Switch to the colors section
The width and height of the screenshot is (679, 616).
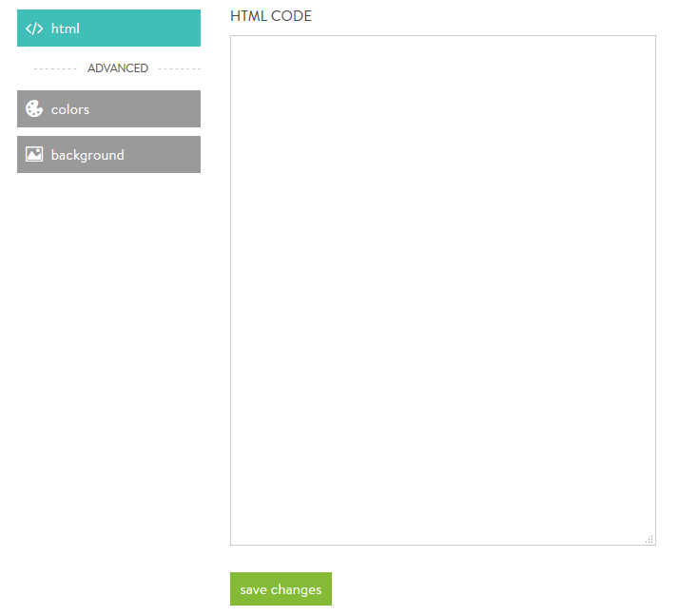tap(108, 108)
